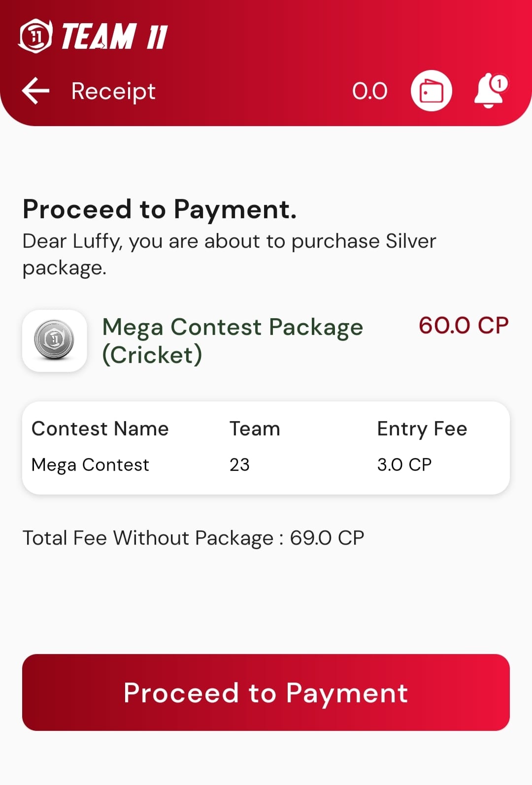The height and width of the screenshot is (785, 532).
Task: Tap the 0.0 wallet balance
Action: [369, 91]
